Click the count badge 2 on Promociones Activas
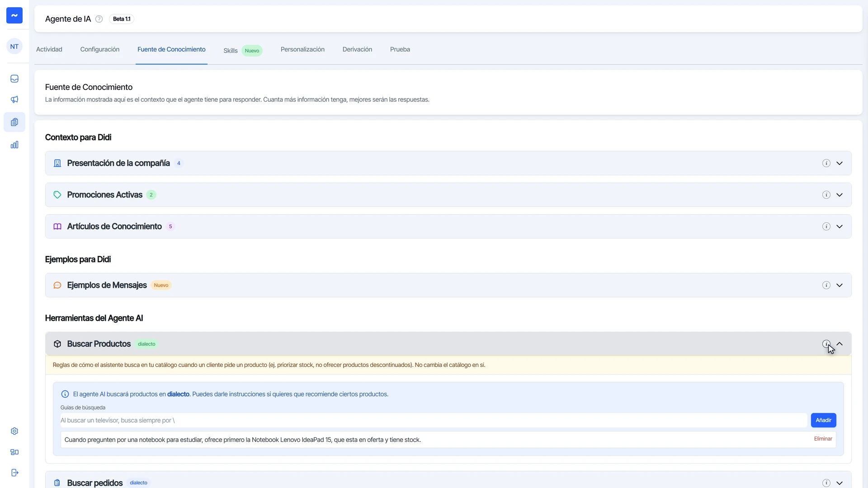This screenshot has height=488, width=868. point(151,195)
